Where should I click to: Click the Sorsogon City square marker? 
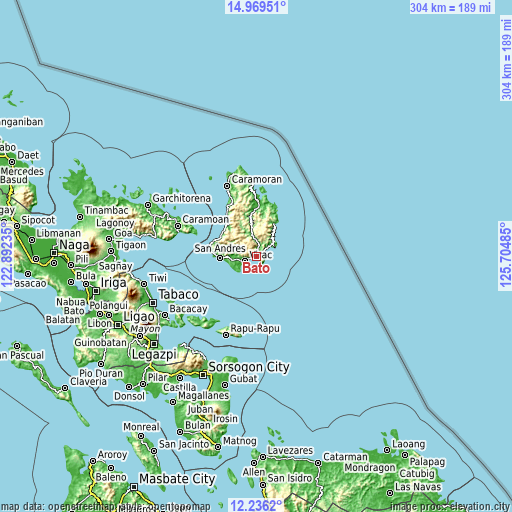tap(203, 375)
